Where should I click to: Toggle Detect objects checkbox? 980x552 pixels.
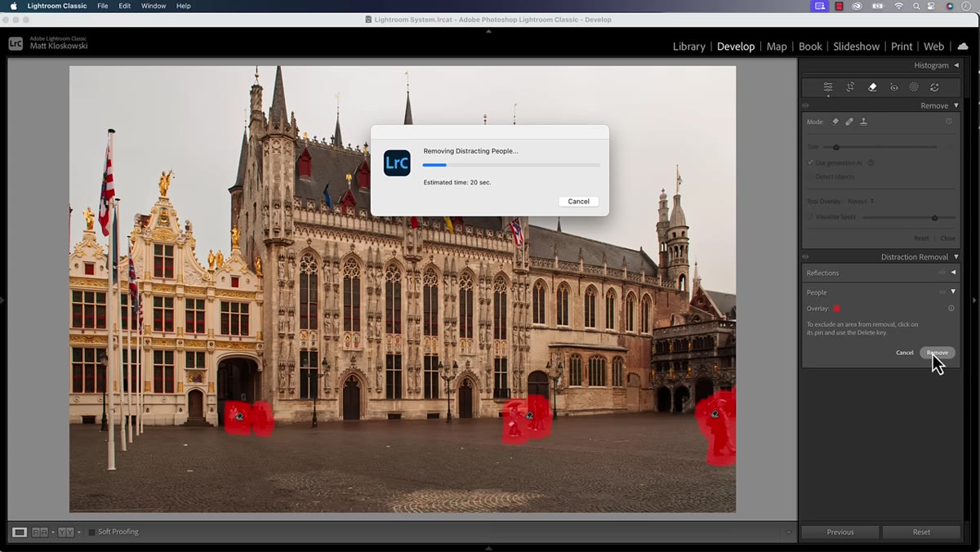(810, 176)
